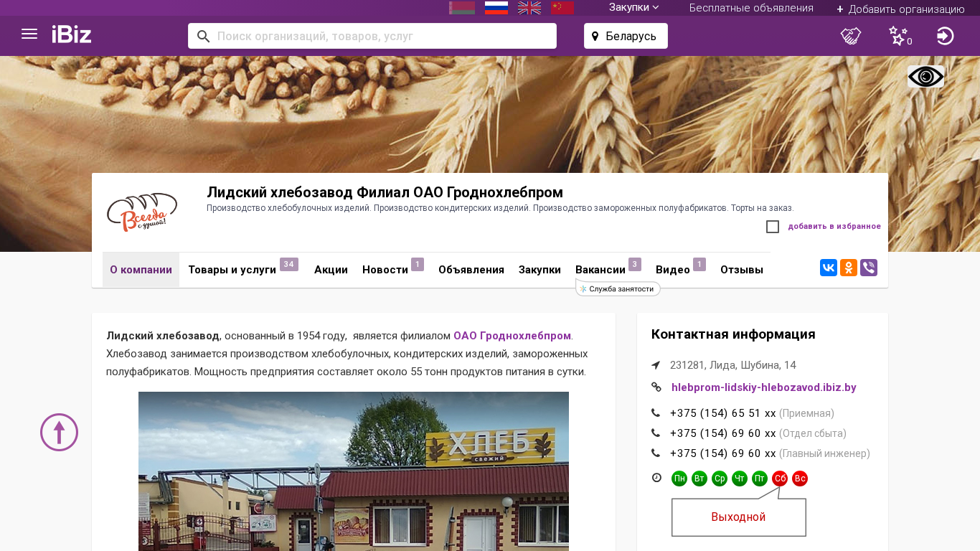Viewport: 980px width, 551px height.
Task: Click the company title heading
Action: click(x=385, y=192)
